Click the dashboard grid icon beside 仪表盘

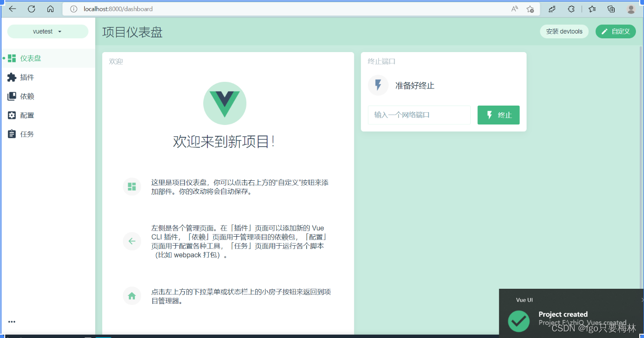[x=12, y=58]
